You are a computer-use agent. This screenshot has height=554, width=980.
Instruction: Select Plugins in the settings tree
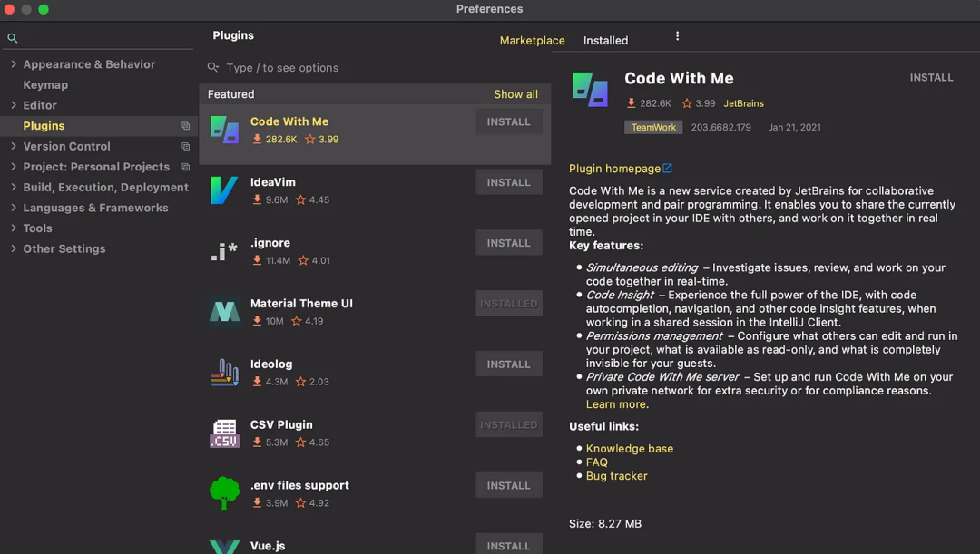(44, 126)
